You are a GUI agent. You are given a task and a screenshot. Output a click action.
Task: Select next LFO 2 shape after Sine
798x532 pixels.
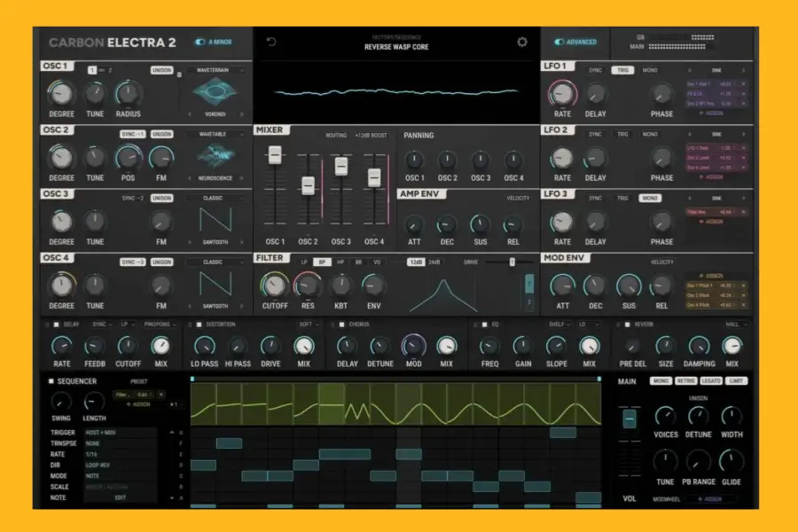coord(744,135)
